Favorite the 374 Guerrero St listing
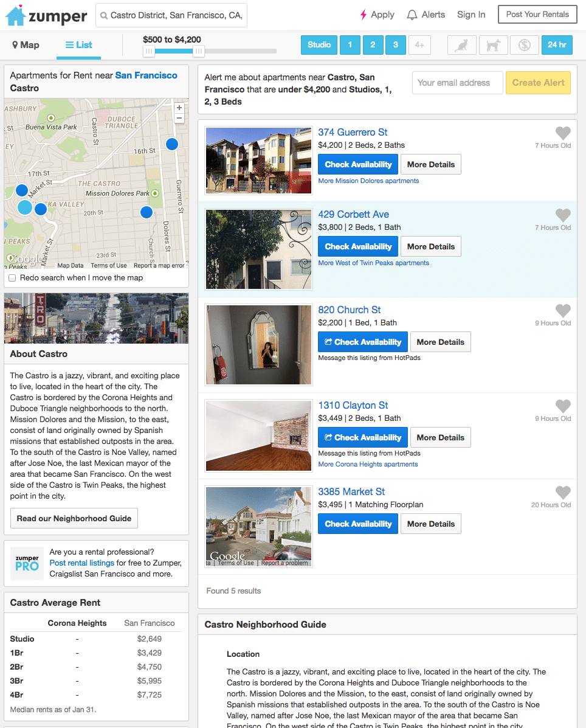Image resolution: width=586 pixels, height=728 pixels. coord(563,133)
